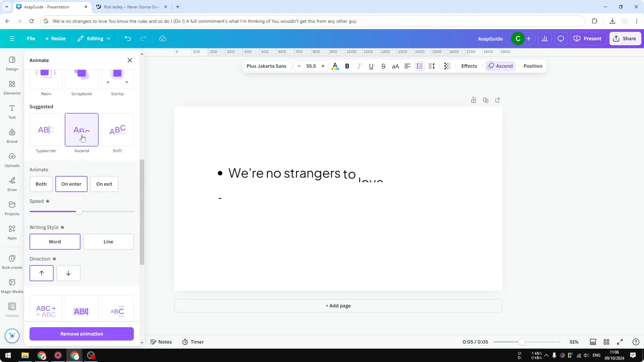Click the Ascend animation button in toolbar
Screen dimensions: 644x362
pyautogui.click(x=500, y=66)
